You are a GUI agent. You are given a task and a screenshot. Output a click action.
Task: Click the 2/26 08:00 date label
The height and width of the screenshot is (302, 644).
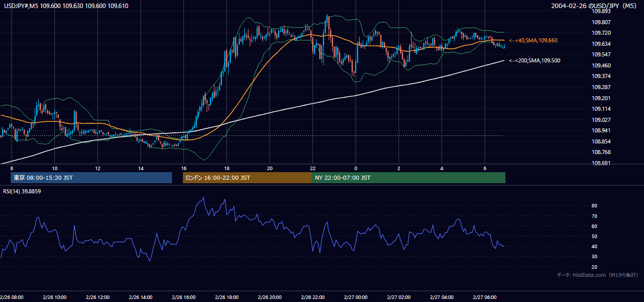(x=12, y=297)
